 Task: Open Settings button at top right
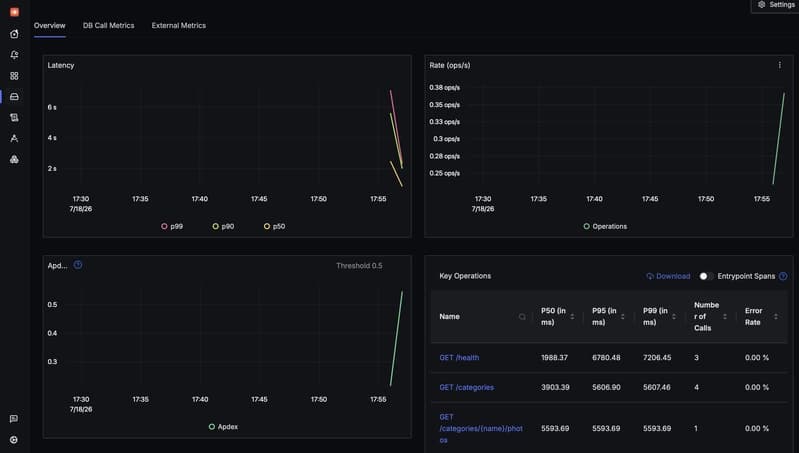(776, 5)
